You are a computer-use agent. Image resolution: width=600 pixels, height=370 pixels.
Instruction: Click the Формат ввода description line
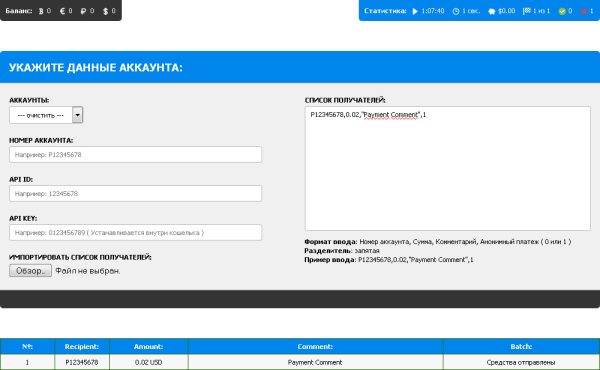click(x=438, y=242)
